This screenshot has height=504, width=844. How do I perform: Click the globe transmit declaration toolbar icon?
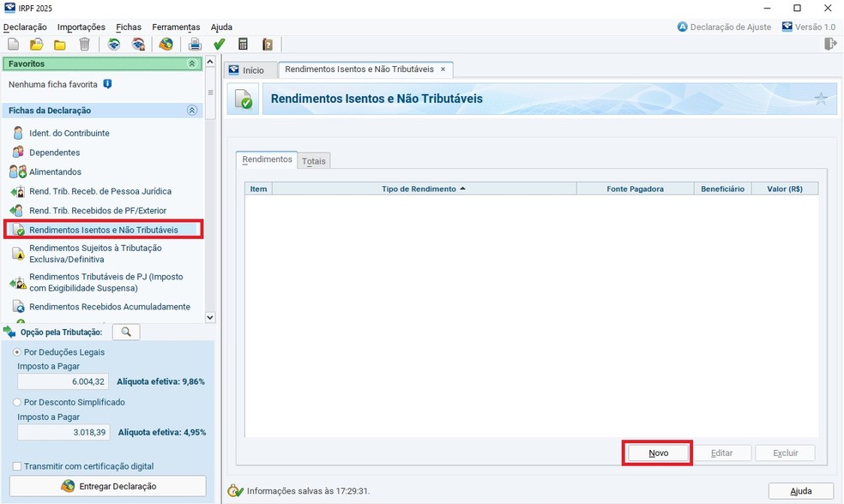[166, 45]
